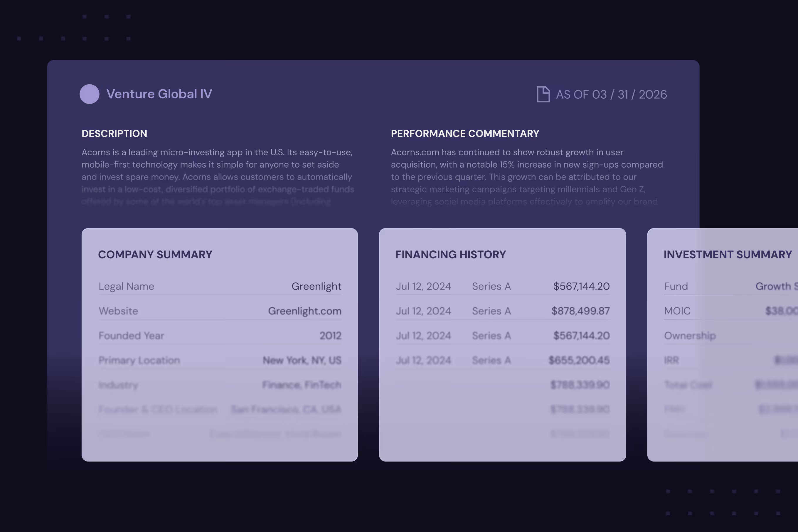
Task: Click the Founded Year label
Action: point(131,336)
